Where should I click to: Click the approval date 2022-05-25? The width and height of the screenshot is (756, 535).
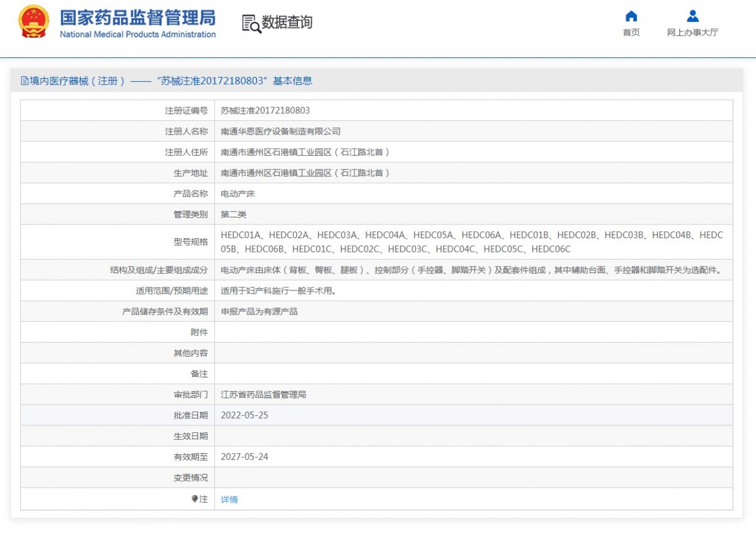click(x=244, y=415)
